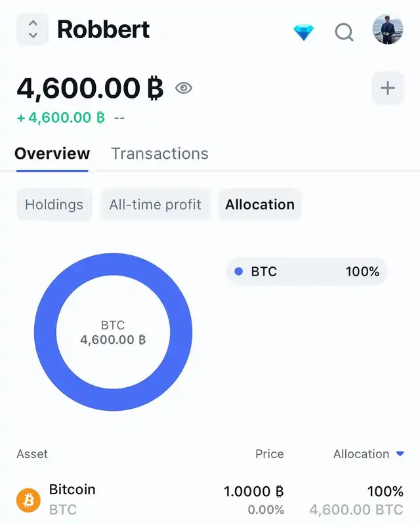This screenshot has height=525, width=420.
Task: Click the Robbert portfolio name
Action: point(103,30)
